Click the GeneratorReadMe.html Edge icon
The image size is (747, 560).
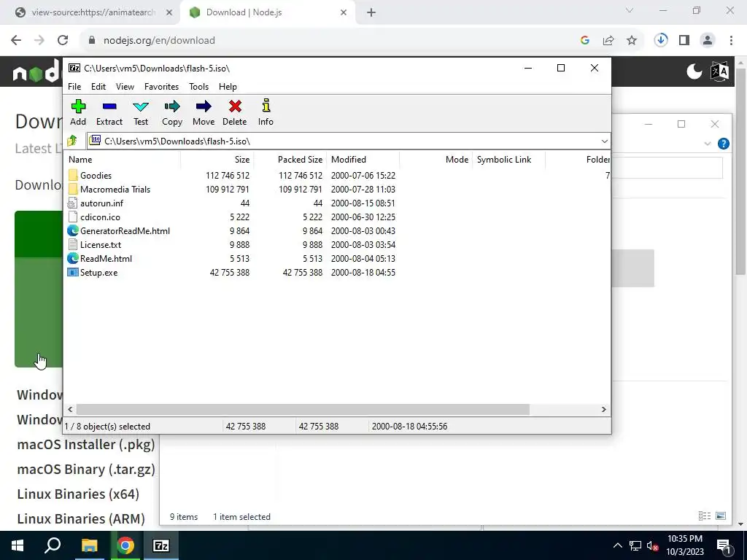tap(73, 231)
